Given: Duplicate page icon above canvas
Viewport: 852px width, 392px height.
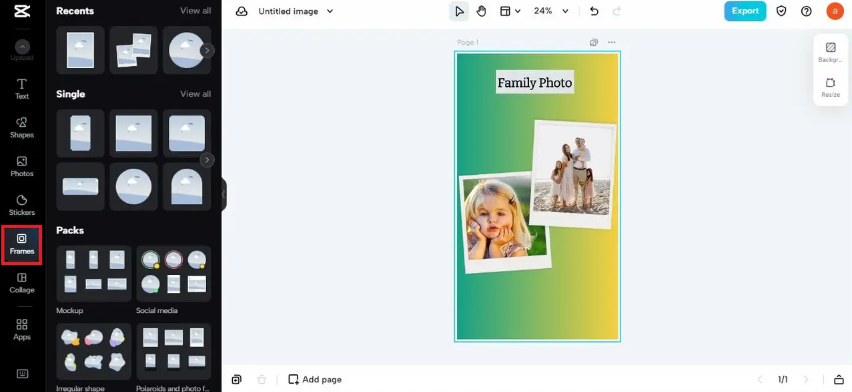Looking at the screenshot, I should pos(594,42).
